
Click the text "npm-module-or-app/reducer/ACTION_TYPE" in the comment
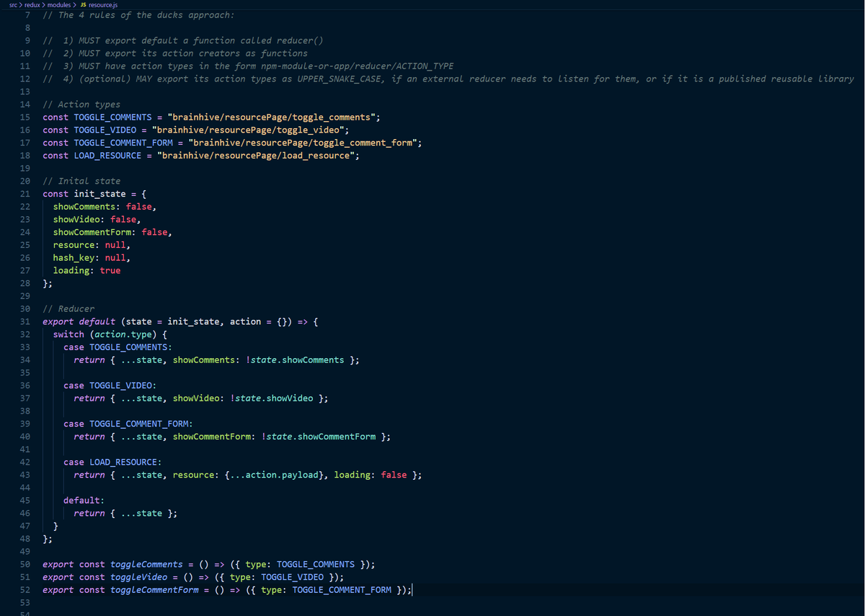tap(357, 66)
